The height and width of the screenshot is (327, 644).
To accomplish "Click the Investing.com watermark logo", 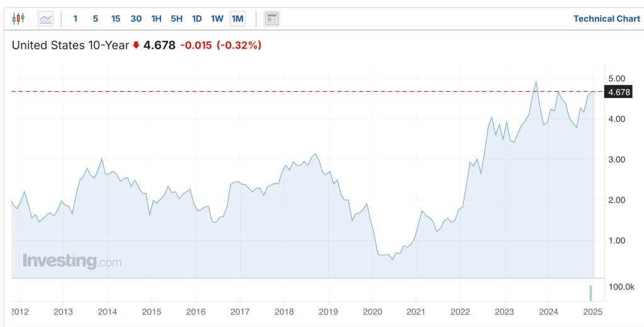I will point(72,261).
